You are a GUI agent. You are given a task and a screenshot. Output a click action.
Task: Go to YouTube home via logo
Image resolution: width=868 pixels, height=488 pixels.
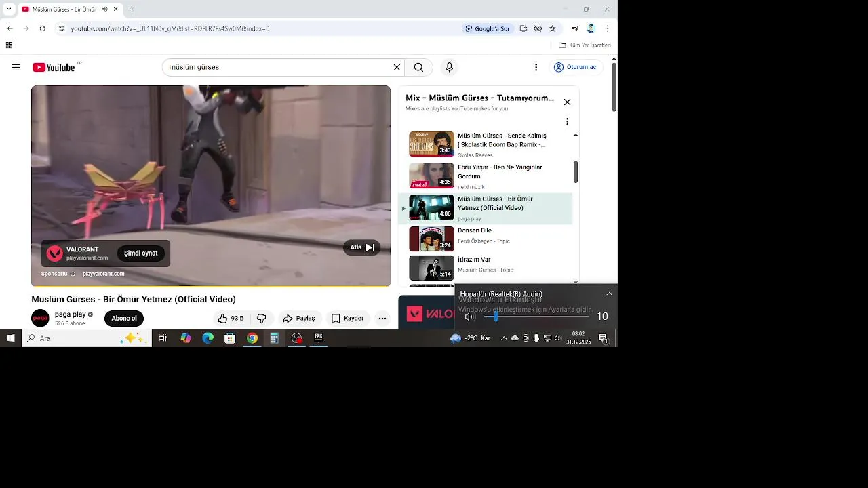[54, 67]
